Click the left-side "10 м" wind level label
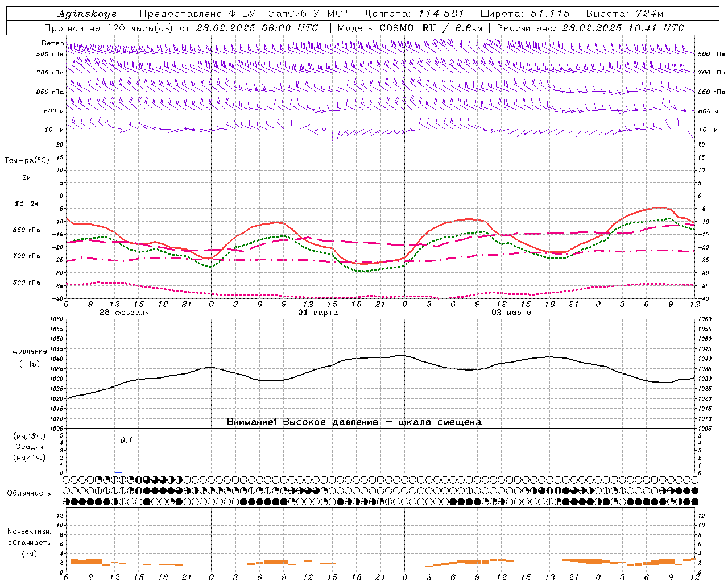This screenshot has width=728, height=582. pos(54,130)
